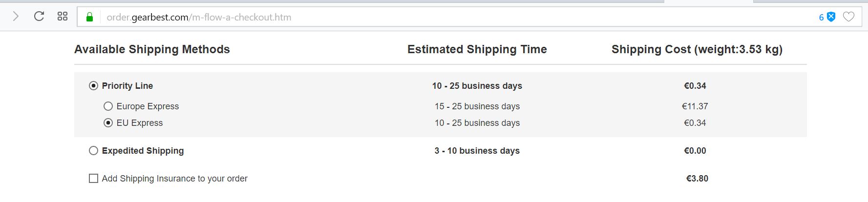The height and width of the screenshot is (202, 868).
Task: Reload the checkout page
Action: coord(39,17)
